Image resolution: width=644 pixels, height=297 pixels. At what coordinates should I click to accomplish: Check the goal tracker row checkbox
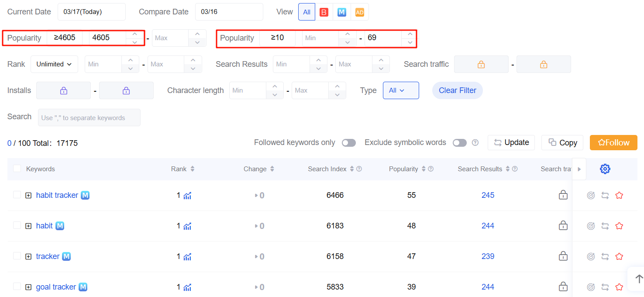coord(17,287)
